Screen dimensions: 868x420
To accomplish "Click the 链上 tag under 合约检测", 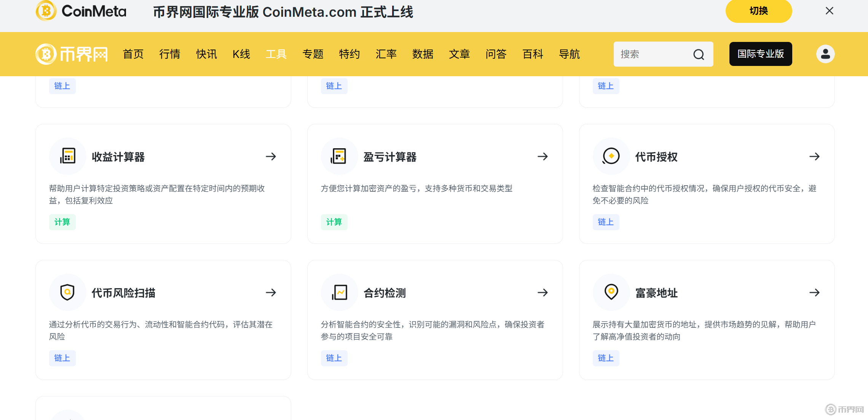I will pos(334,358).
